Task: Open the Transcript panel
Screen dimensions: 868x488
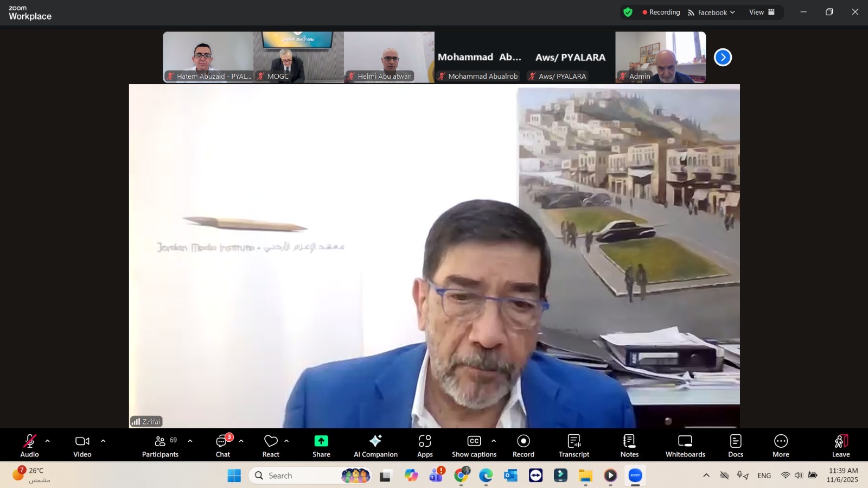Action: click(573, 446)
